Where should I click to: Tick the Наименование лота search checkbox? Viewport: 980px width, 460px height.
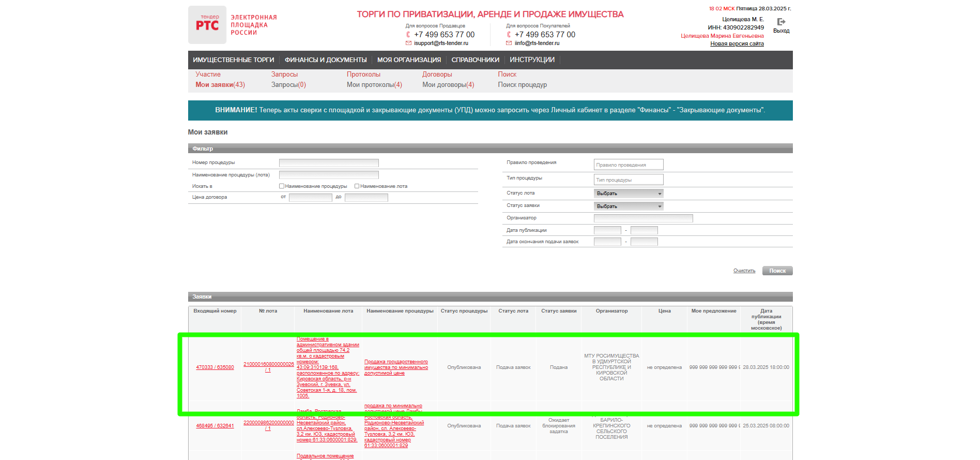click(x=357, y=186)
